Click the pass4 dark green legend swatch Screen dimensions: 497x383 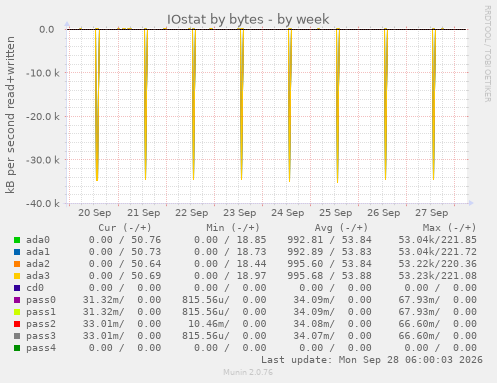pyautogui.click(x=17, y=348)
